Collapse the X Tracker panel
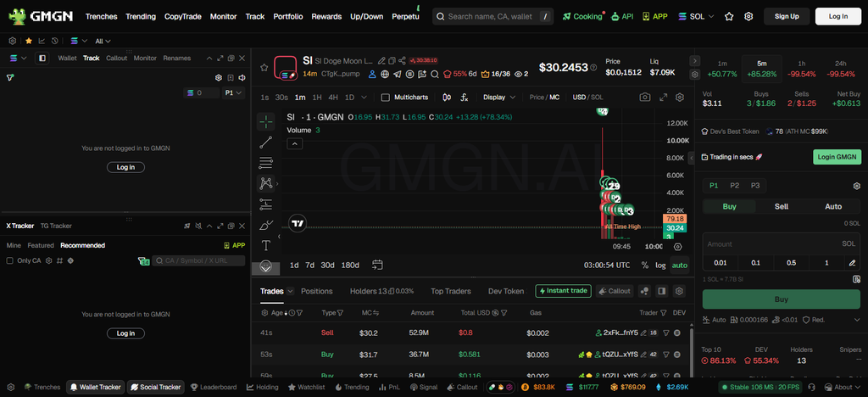This screenshot has height=397, width=868. (x=209, y=226)
